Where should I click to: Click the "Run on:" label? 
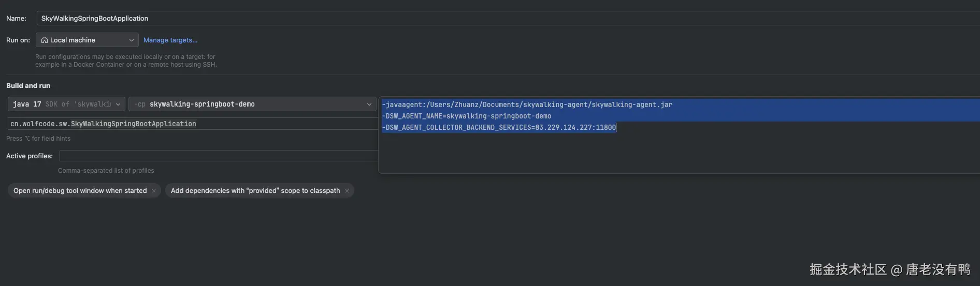[x=18, y=40]
